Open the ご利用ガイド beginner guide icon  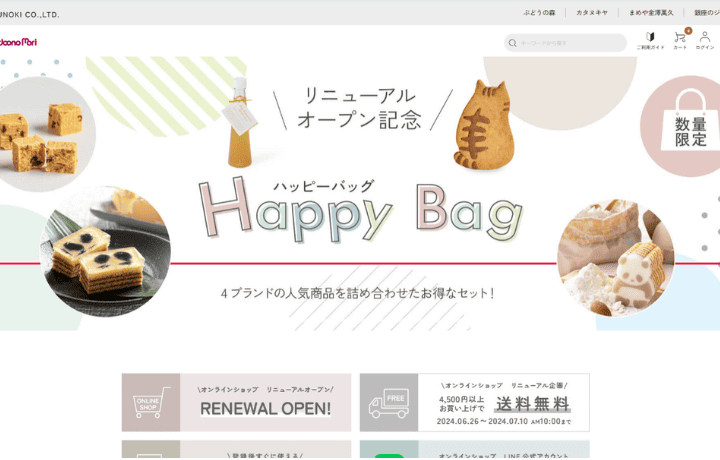click(650, 40)
